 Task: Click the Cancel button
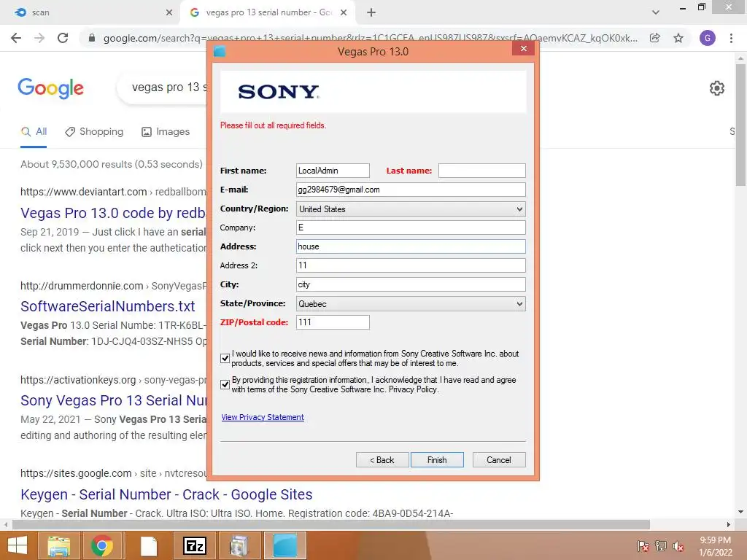pyautogui.click(x=499, y=460)
